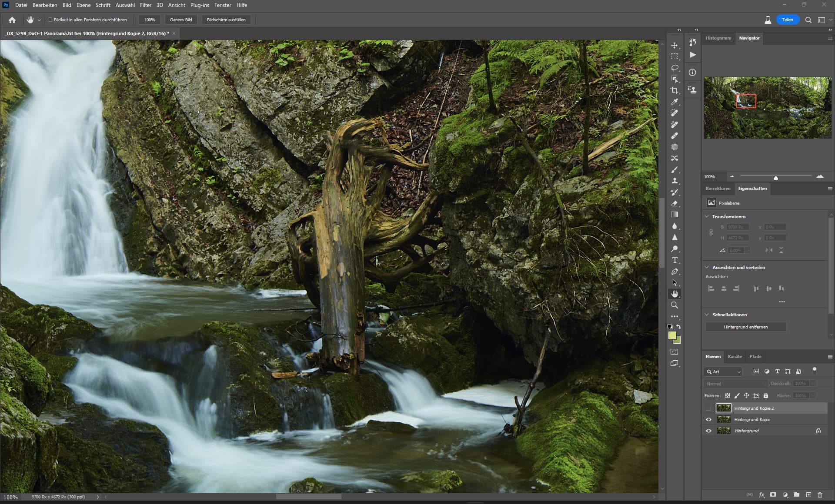835x504 pixels.
Task: Hide the Hintergrund Kopie layer
Action: (x=708, y=419)
